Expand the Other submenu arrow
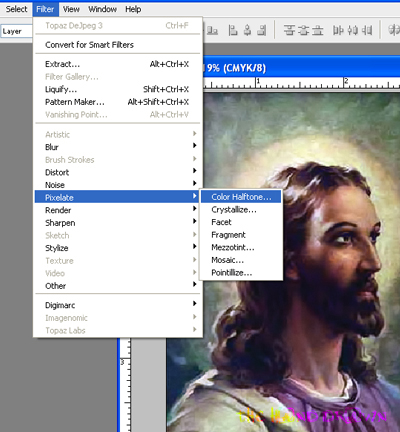 195,284
